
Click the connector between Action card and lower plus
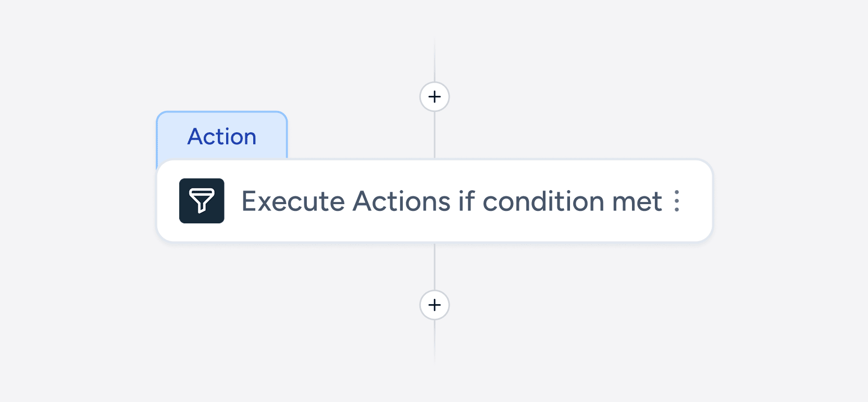pyautogui.click(x=435, y=266)
